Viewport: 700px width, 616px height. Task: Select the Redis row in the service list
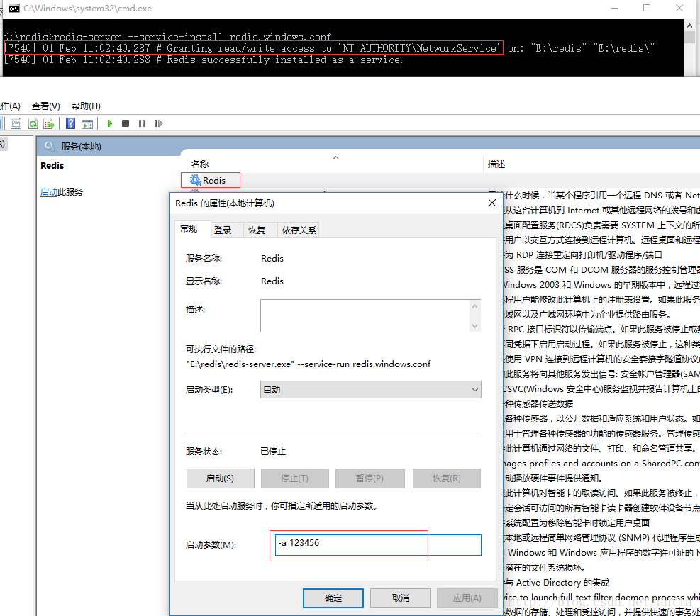click(210, 179)
